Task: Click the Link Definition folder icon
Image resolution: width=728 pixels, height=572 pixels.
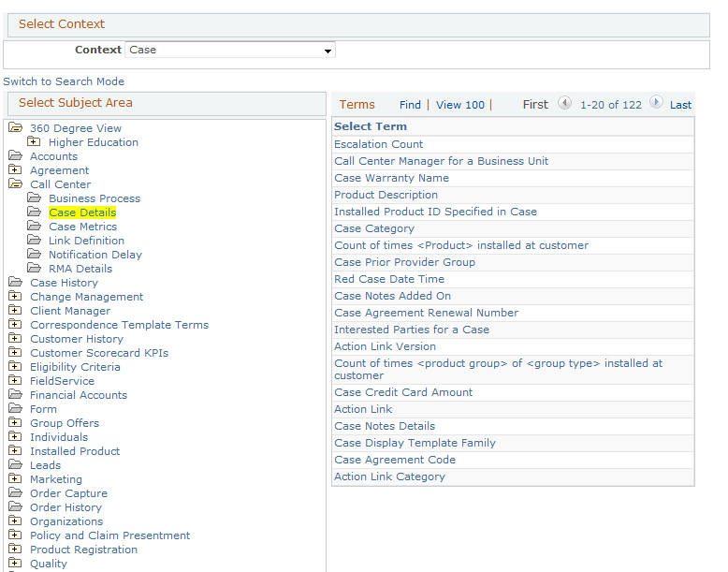Action: click(34, 240)
